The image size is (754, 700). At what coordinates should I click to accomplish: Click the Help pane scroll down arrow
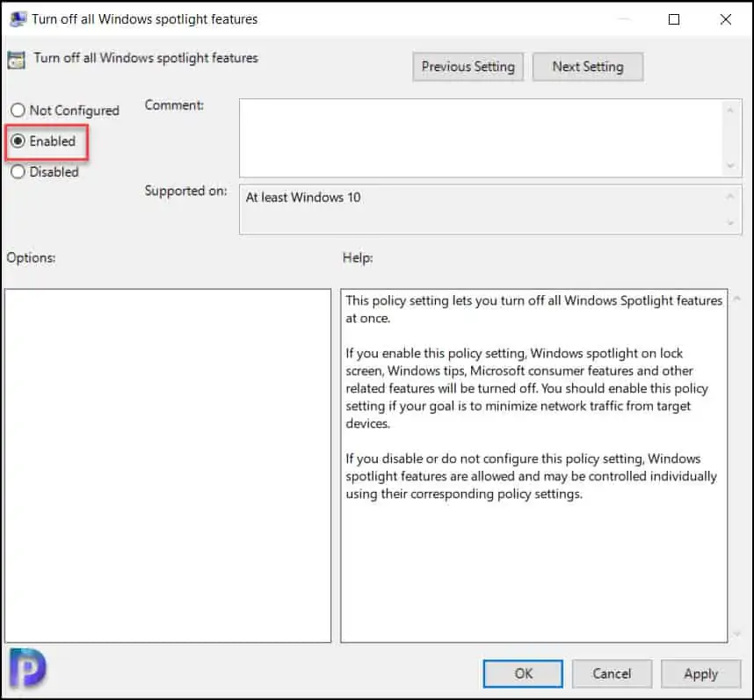736,634
